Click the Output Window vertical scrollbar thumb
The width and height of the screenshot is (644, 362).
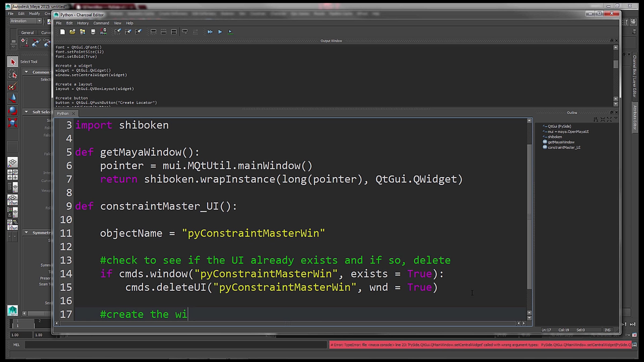tap(616, 64)
